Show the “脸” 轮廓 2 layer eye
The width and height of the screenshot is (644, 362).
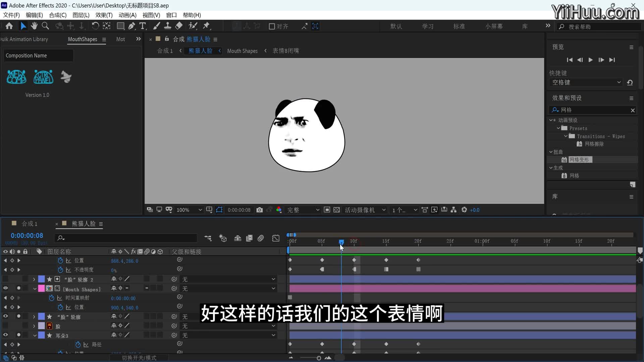click(x=5, y=279)
